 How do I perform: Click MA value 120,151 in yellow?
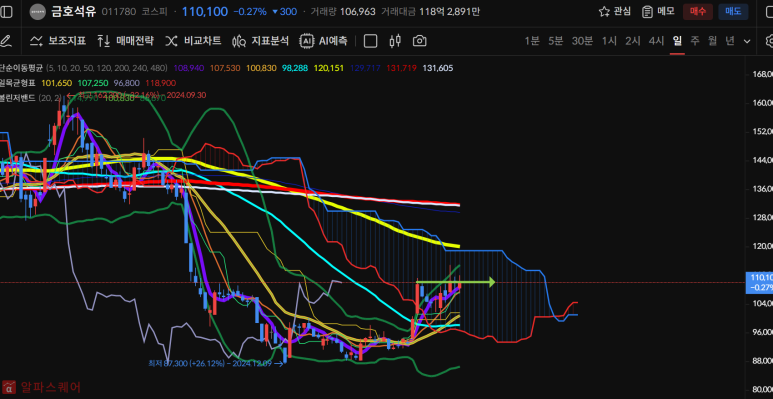click(x=329, y=68)
